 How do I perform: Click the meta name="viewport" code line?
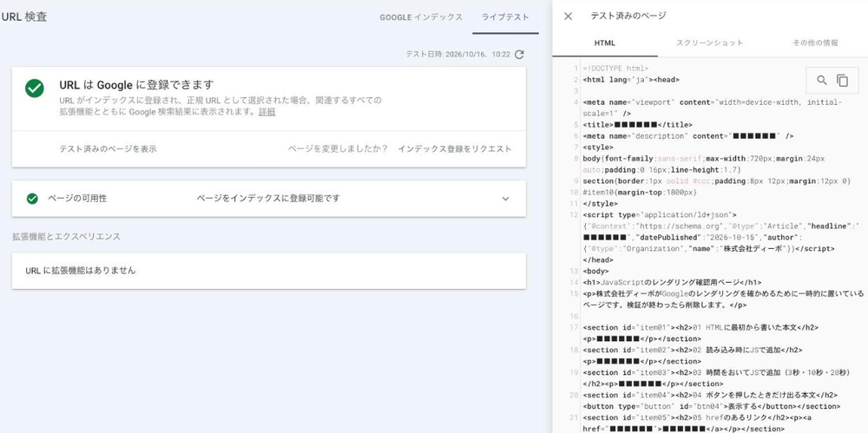click(712, 108)
